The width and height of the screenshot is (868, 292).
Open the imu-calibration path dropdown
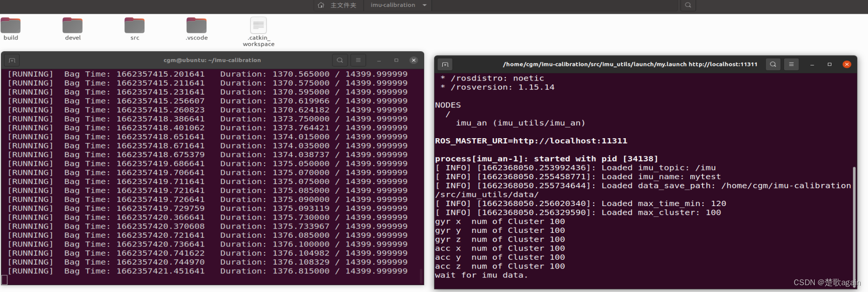pyautogui.click(x=424, y=5)
